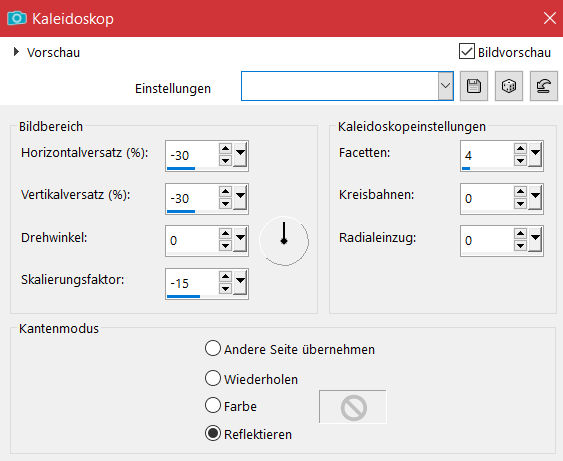
Task: Click the randomize parameters dice icon
Action: tap(509, 86)
